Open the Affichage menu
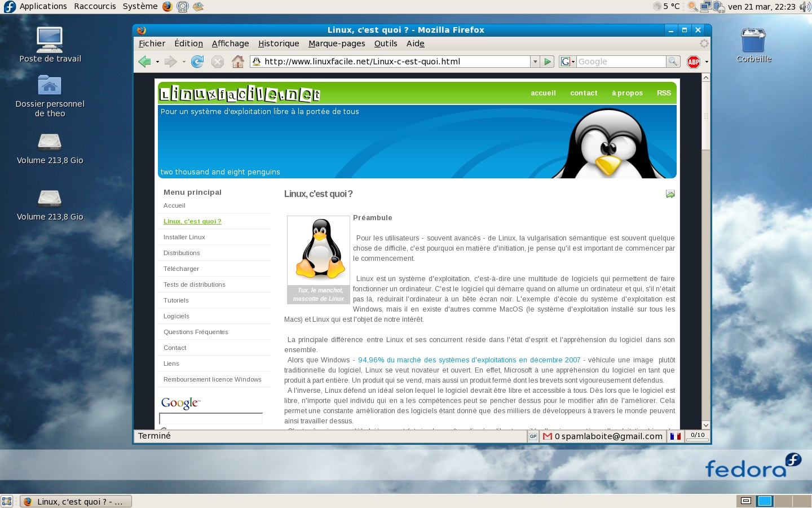Screen dimensions: 812x508 [x=230, y=43]
